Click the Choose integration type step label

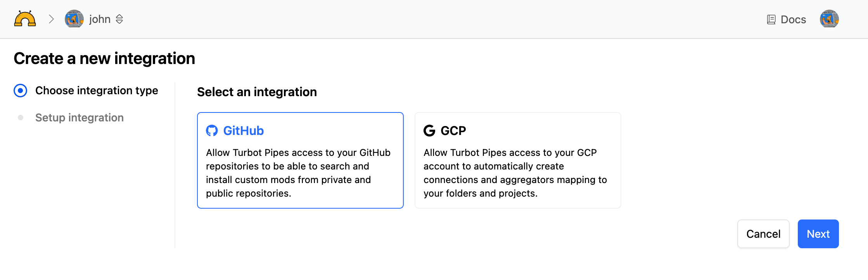click(97, 91)
